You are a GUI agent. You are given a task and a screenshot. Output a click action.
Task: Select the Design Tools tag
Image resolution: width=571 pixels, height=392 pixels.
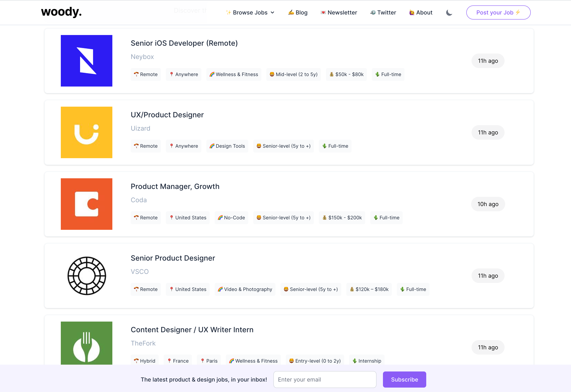[x=227, y=146]
